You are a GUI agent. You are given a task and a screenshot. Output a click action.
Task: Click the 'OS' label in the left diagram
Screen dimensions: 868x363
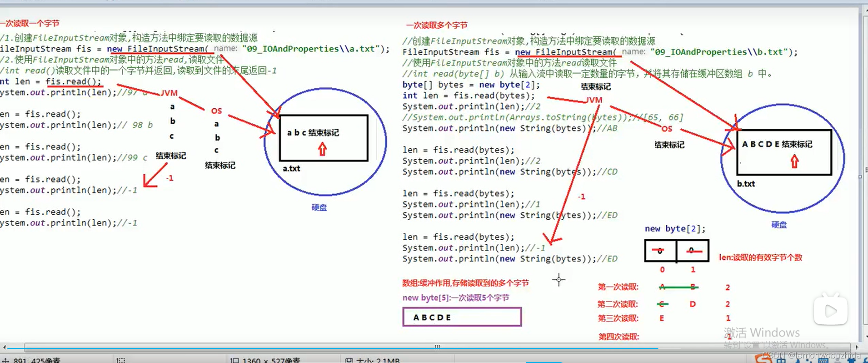(216, 111)
